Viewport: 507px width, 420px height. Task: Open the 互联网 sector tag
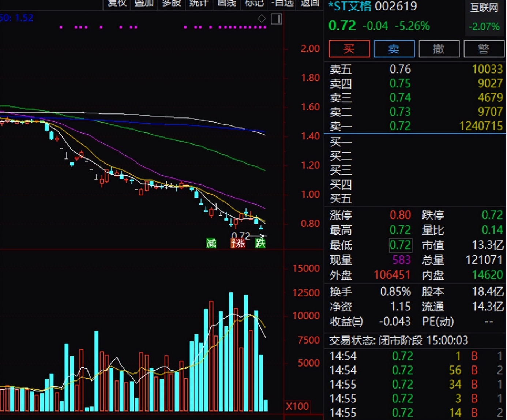484,8
